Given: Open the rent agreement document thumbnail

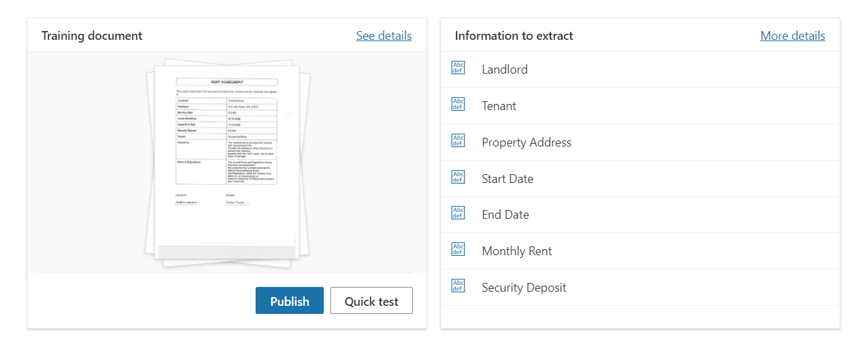Looking at the screenshot, I should [227, 162].
